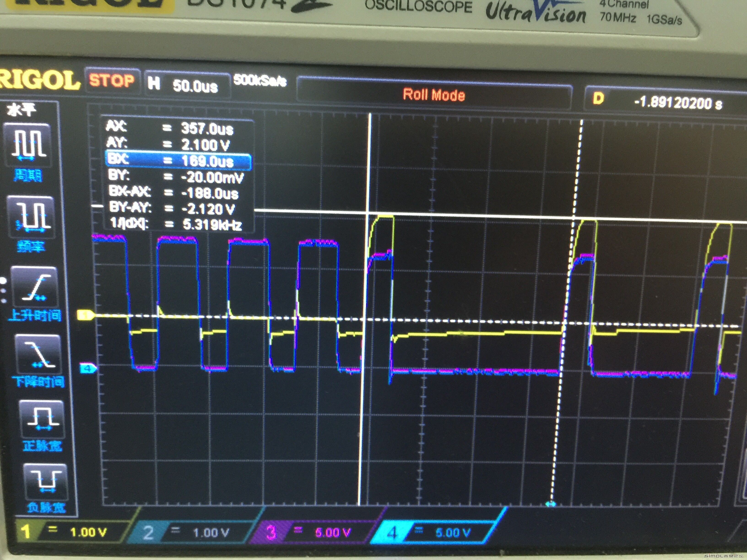
Task: Select the channel 2 tab 1.00 V
Action: [x=192, y=533]
